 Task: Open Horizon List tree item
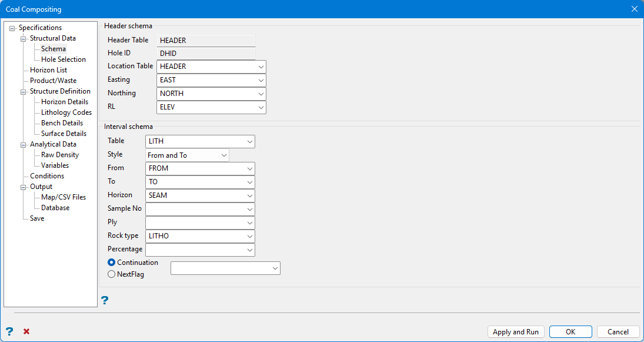48,70
